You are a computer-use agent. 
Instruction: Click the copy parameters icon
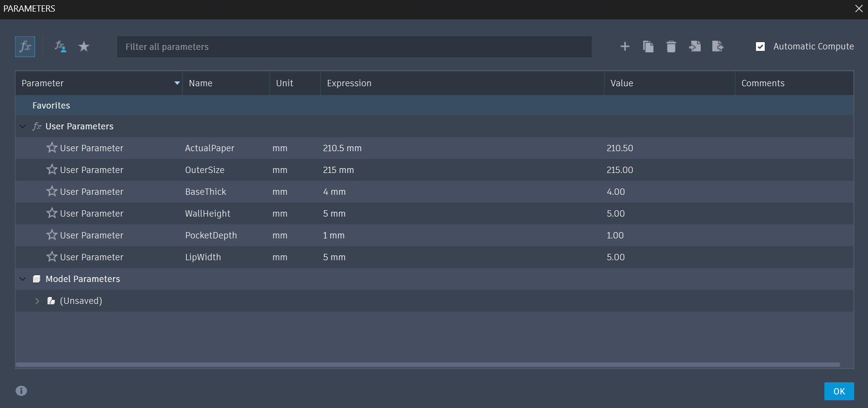(648, 47)
